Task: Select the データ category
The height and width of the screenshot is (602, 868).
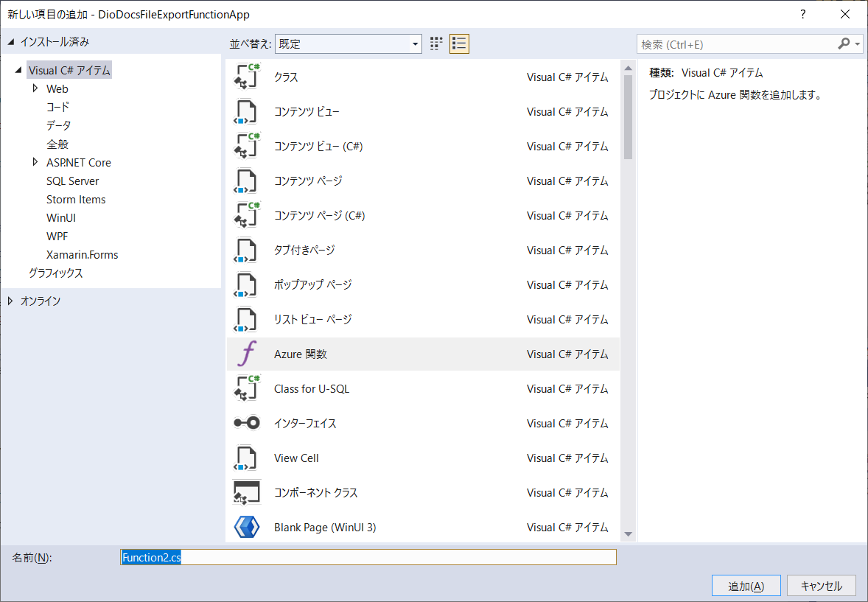Action: tap(58, 126)
